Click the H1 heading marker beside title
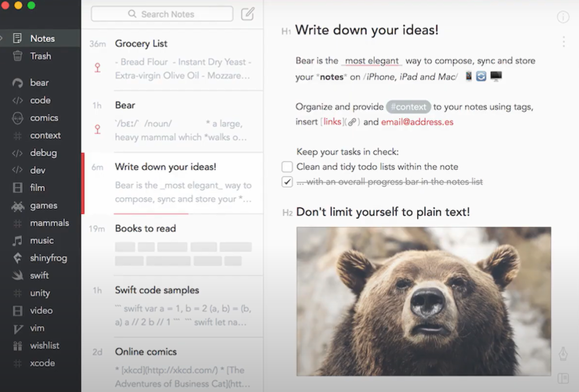Image resolution: width=579 pixels, height=392 pixels. pos(286,32)
